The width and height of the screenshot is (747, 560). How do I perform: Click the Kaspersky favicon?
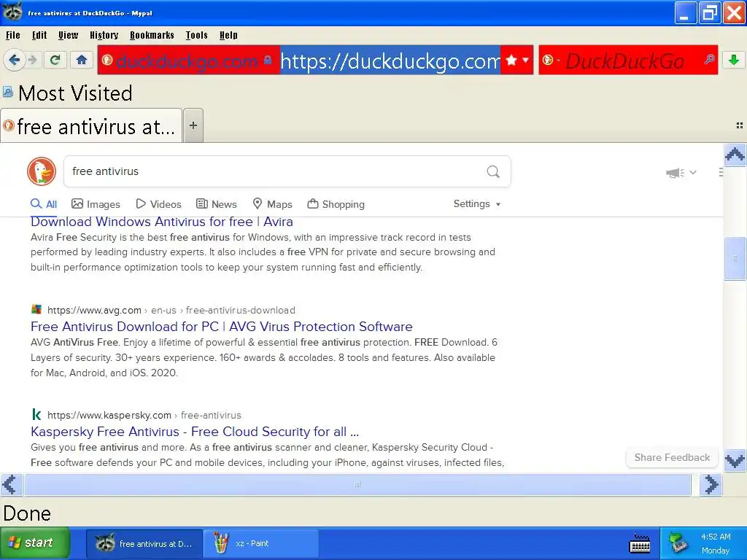(36, 414)
